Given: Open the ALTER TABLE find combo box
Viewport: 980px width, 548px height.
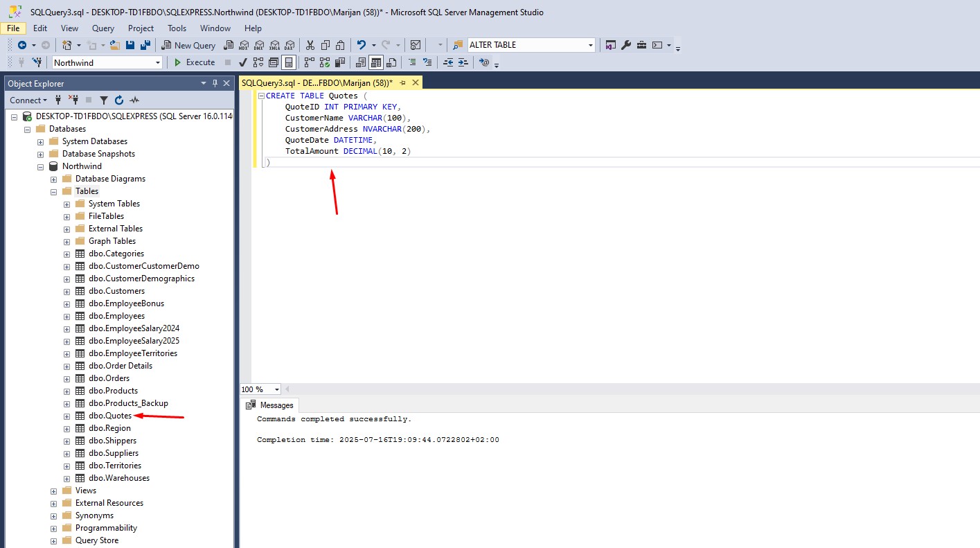Looking at the screenshot, I should tap(591, 45).
